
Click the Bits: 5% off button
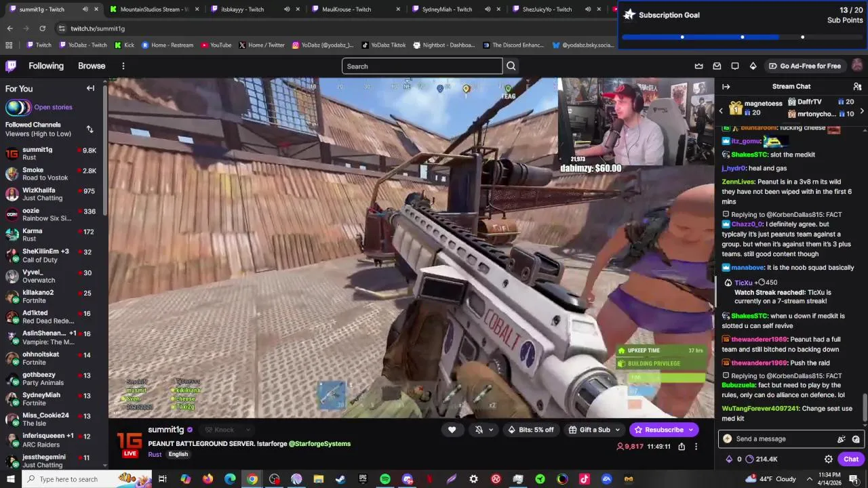click(x=530, y=430)
